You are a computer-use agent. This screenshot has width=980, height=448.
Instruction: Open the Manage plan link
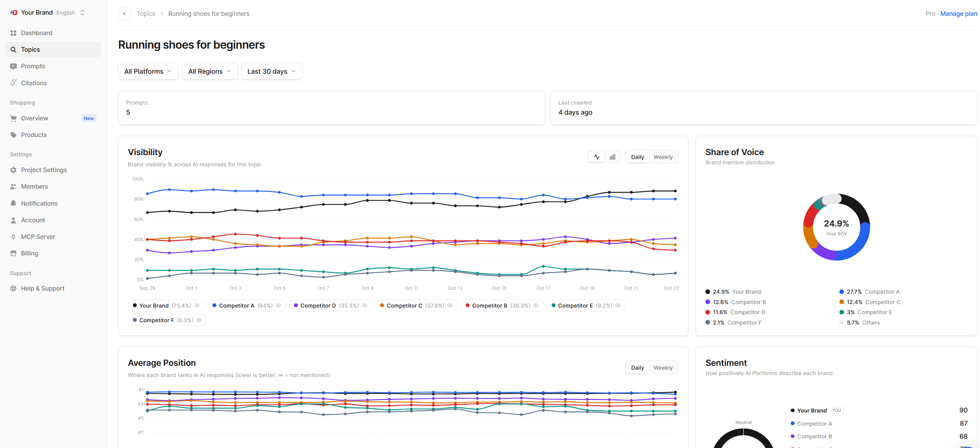point(958,14)
